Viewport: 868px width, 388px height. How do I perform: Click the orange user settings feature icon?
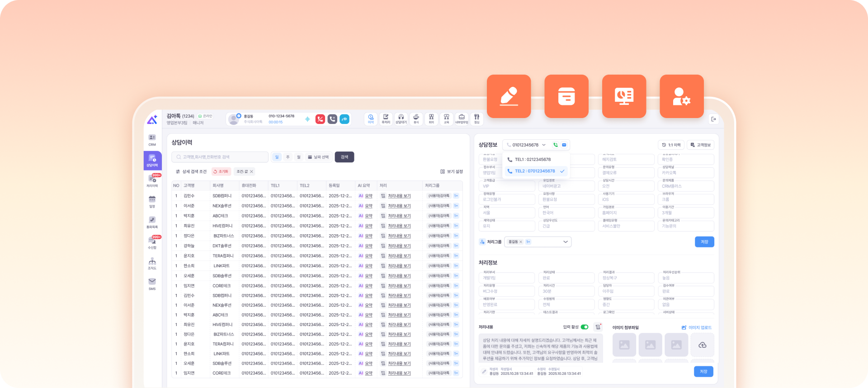(682, 96)
